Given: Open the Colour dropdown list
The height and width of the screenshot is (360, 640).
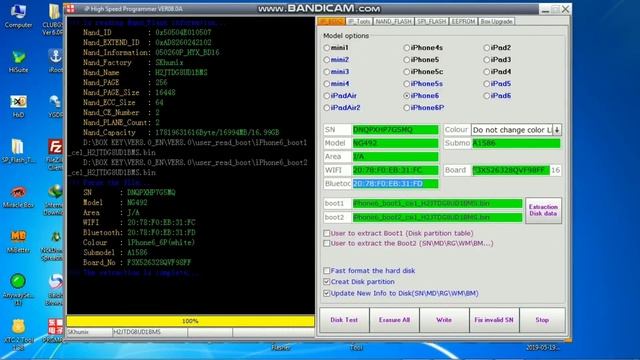Looking at the screenshot, I should (557, 130).
